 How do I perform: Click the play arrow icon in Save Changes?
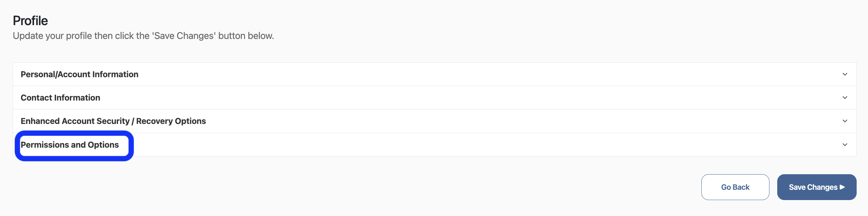pos(842,187)
